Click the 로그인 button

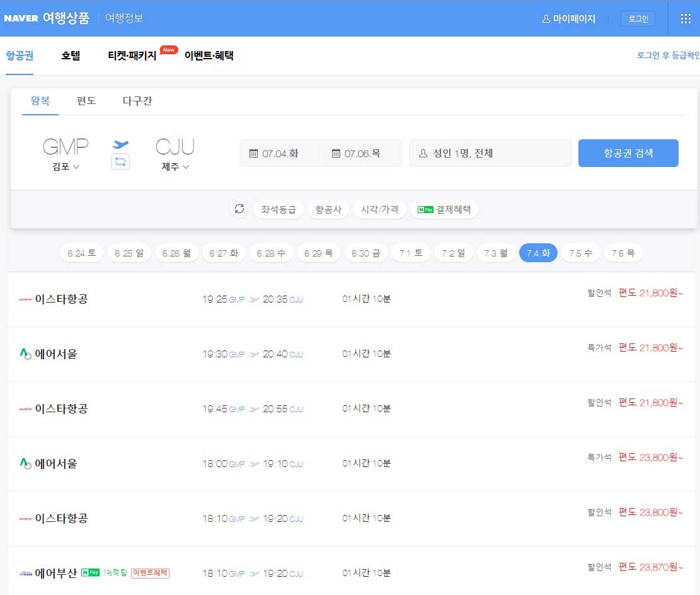[638, 18]
